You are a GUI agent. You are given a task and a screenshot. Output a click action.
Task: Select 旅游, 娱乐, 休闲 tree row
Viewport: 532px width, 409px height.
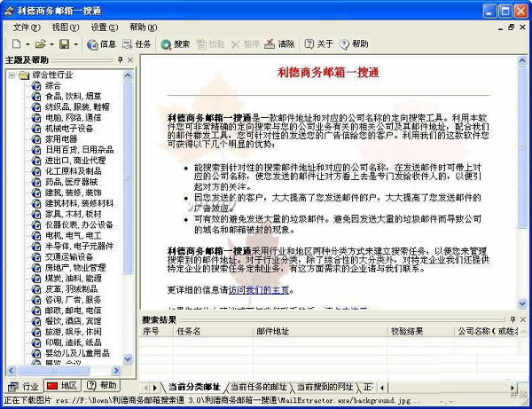[x=66, y=332]
